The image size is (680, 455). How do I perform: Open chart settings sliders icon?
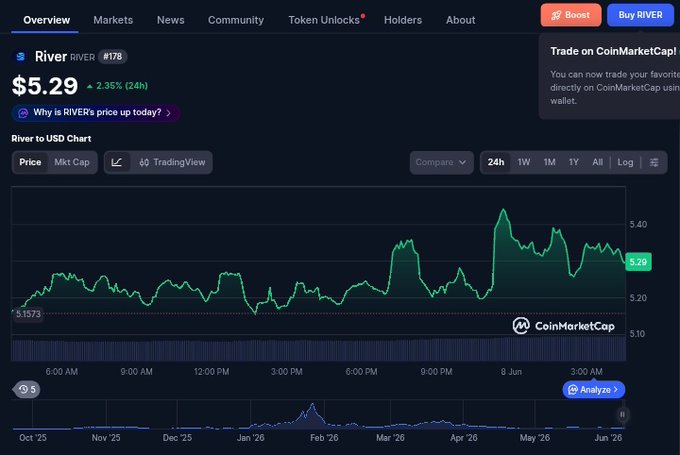coord(654,162)
